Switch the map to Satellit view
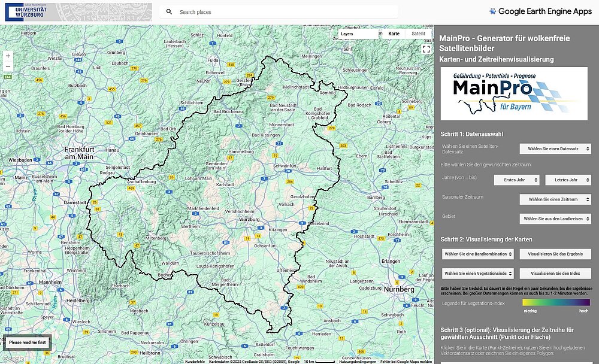The image size is (599, 364). (x=418, y=34)
